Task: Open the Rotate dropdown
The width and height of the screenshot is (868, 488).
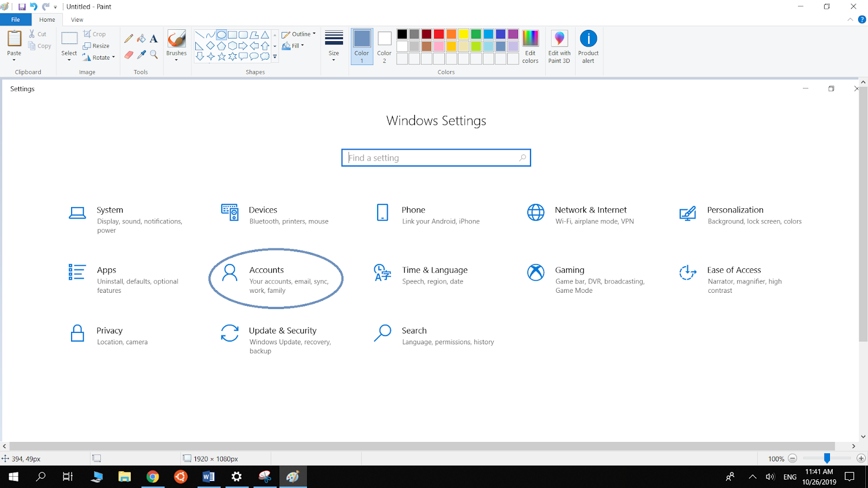Action: click(99, 57)
